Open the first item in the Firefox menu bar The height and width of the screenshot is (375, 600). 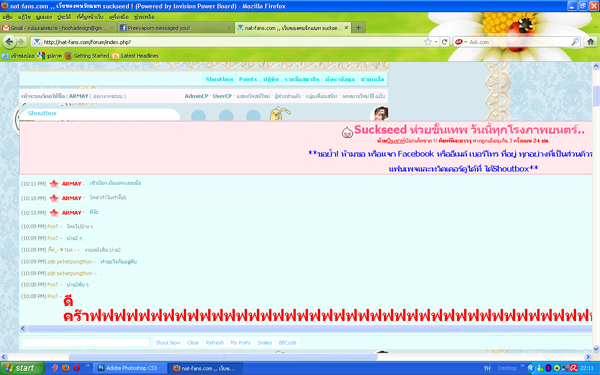click(x=7, y=17)
